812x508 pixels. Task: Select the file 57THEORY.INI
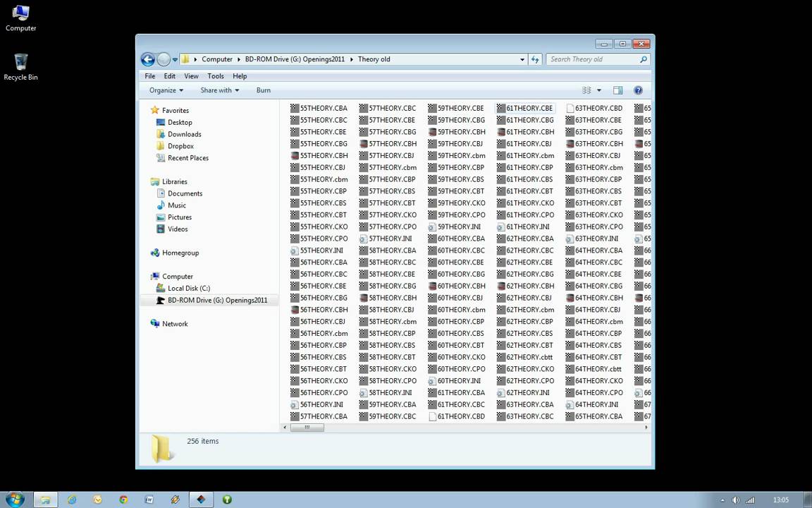[386, 238]
